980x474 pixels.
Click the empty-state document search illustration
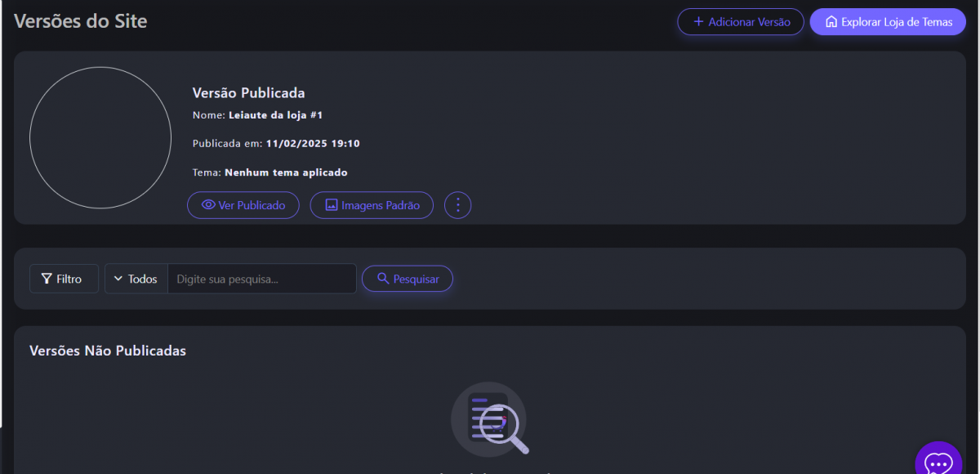[489, 419]
